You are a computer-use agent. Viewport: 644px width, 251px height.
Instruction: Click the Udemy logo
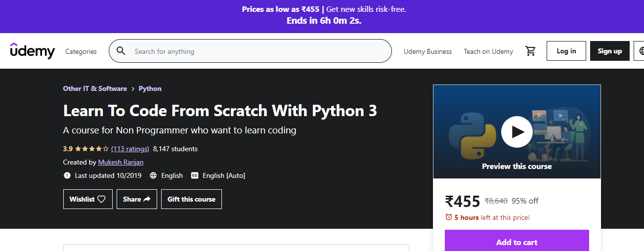pyautogui.click(x=33, y=51)
